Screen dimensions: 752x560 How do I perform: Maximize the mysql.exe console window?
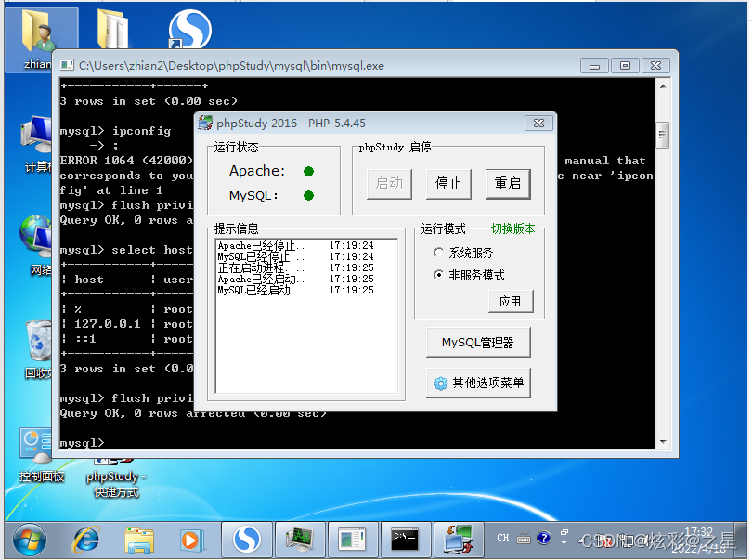(x=625, y=65)
